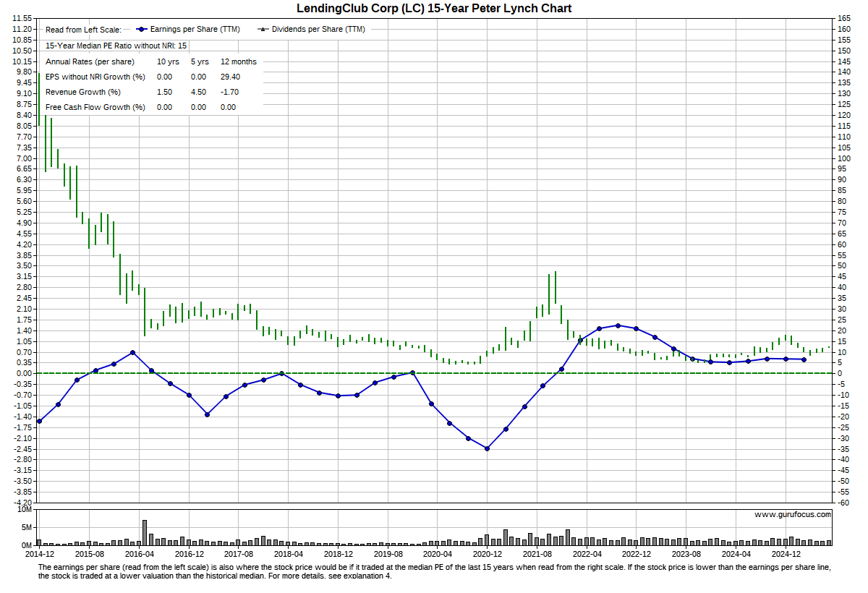868x593 pixels.
Task: Select the 'Earnings per Share (TTM)' legend label
Action: tap(196, 30)
